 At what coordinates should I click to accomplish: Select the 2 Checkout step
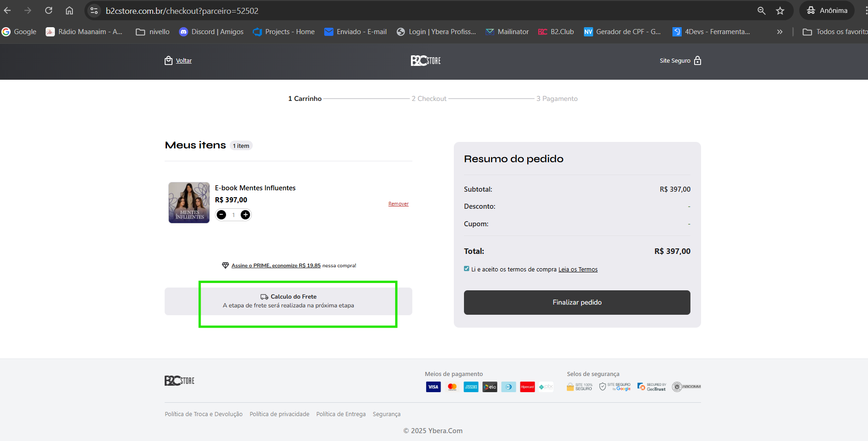(x=429, y=99)
